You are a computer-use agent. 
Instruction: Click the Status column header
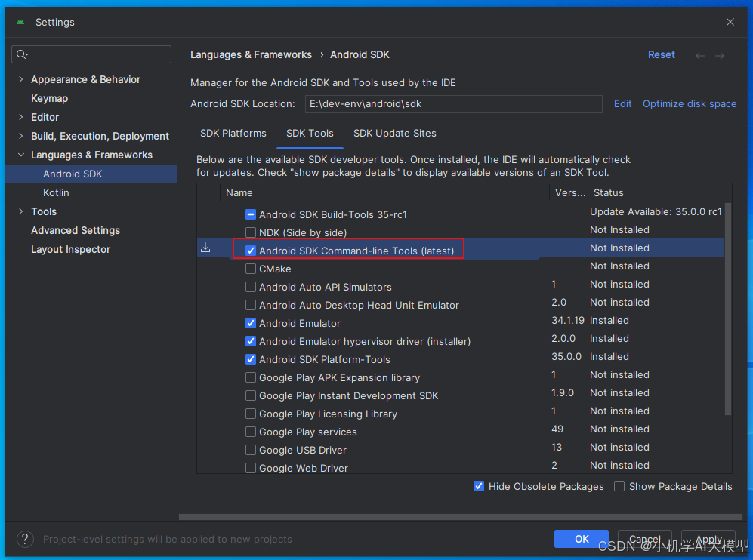pos(660,193)
